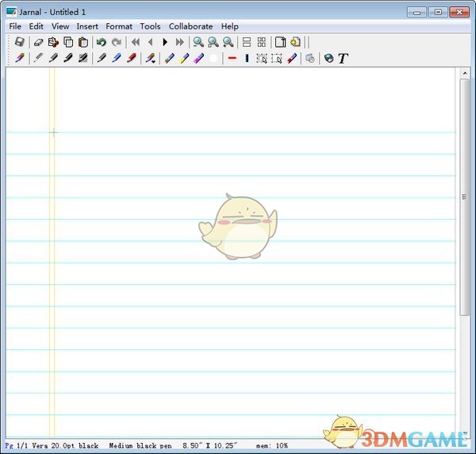The width and height of the screenshot is (476, 454).
Task: Click the greyed clock history icon
Action: 310,58
